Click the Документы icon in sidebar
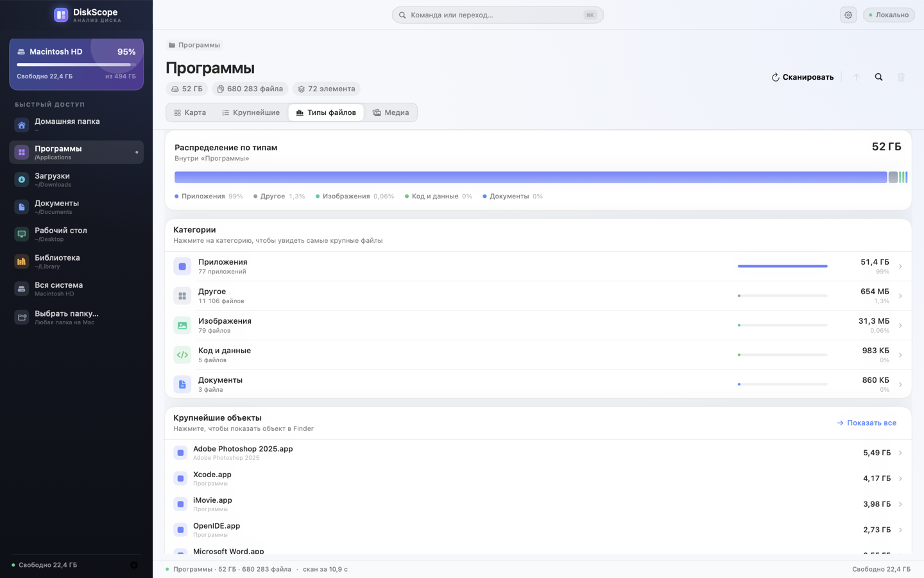The height and width of the screenshot is (578, 924). click(x=22, y=207)
